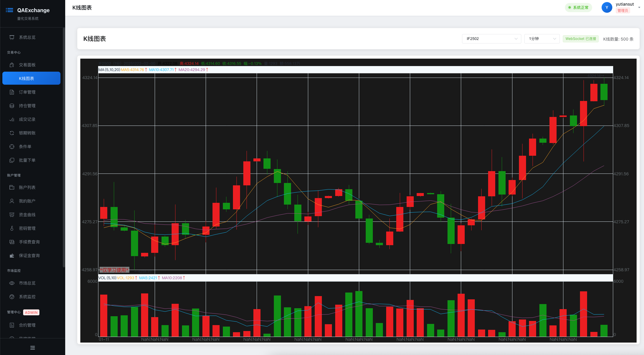The height and width of the screenshot is (355, 644).
Task: Open the IF2502 contract dropdown
Action: coord(491,39)
